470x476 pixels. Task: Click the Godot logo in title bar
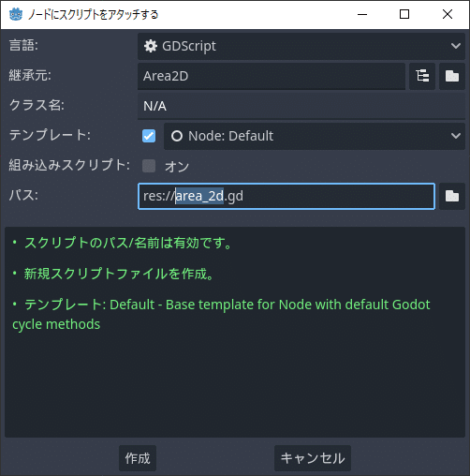coord(16,14)
